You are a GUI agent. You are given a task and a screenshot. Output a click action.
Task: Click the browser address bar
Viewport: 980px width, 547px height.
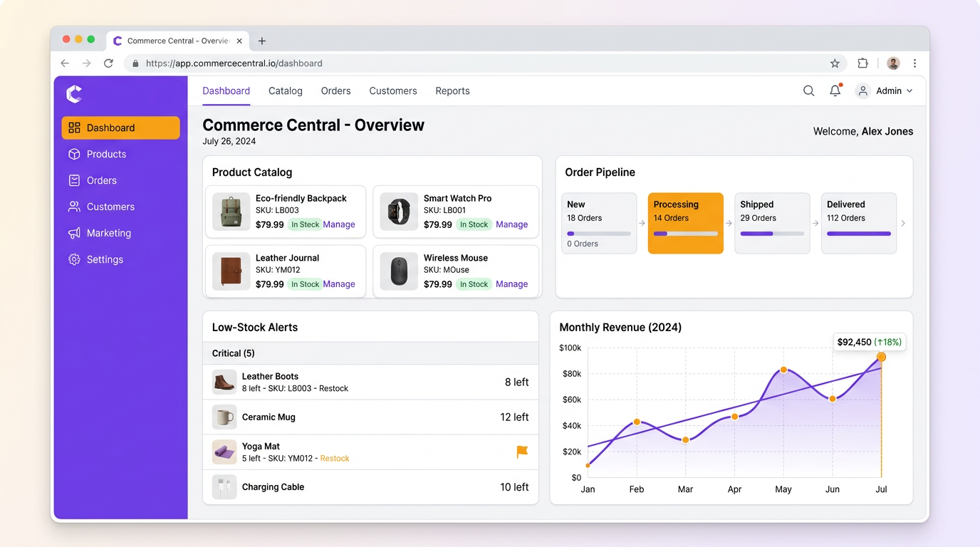(x=484, y=63)
